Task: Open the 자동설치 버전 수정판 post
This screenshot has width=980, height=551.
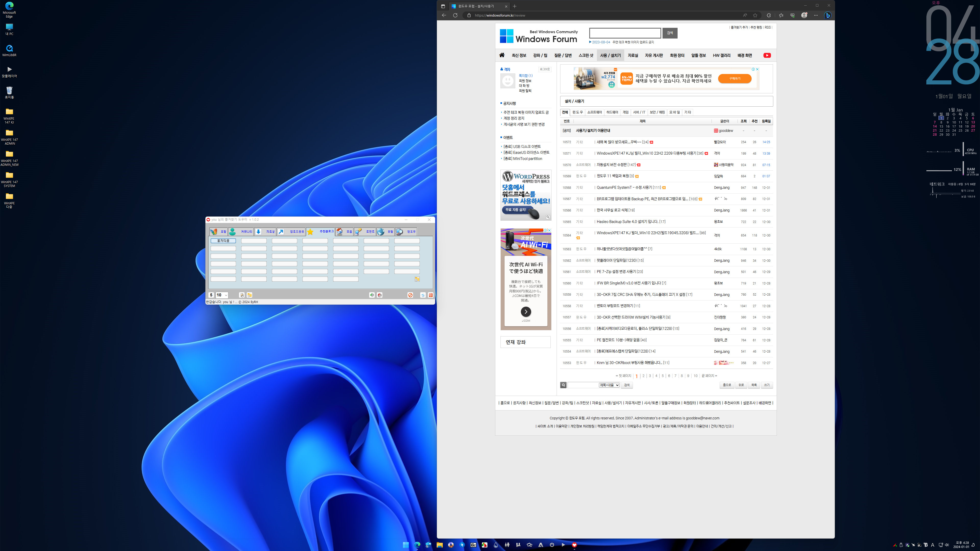Action: pos(612,165)
